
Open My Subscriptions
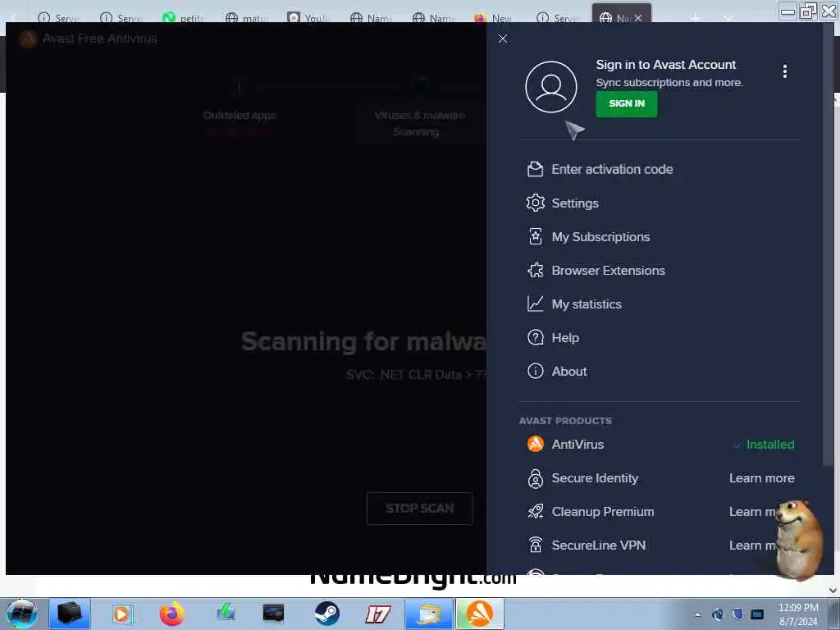point(600,237)
